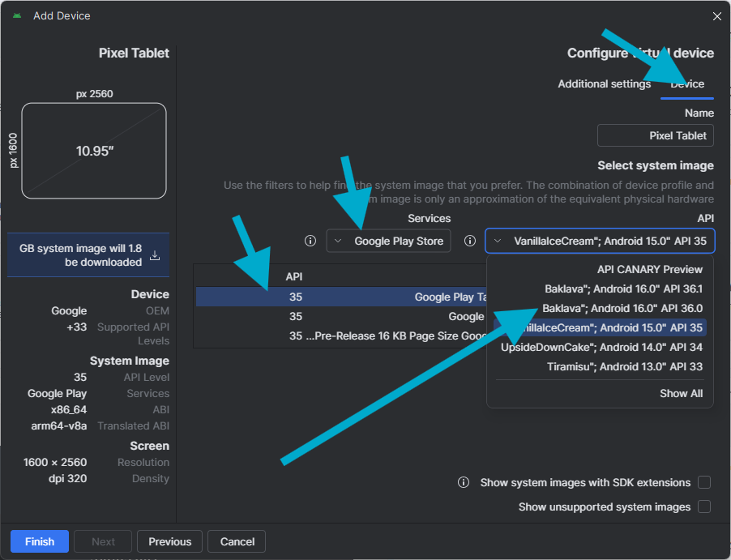
Task: Toggle Show unsupported system images checkbox
Action: (704, 507)
